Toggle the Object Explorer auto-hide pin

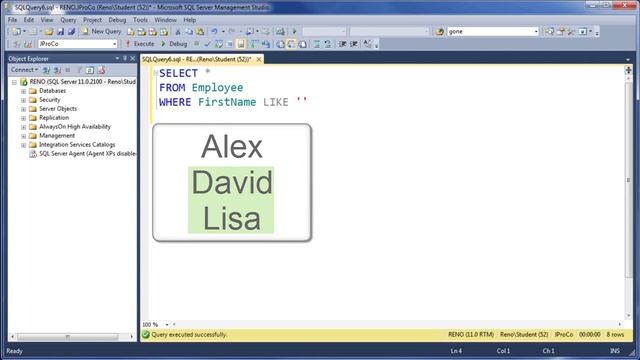pos(125,59)
